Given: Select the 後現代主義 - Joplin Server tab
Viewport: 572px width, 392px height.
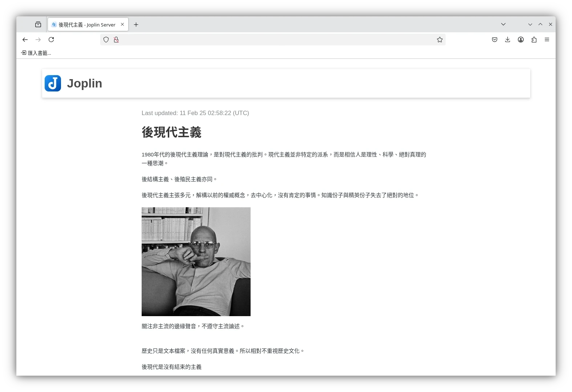Looking at the screenshot, I should [x=88, y=24].
